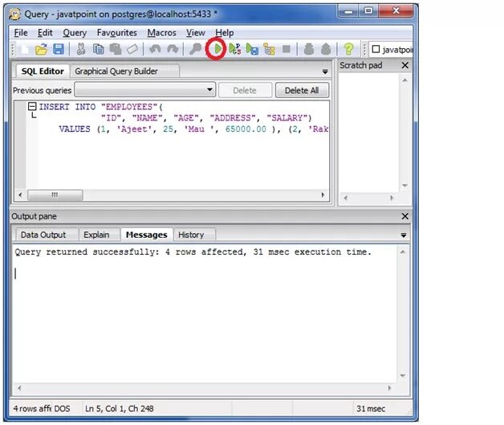Undo the last change in the toolbar
This screenshot has height=425, width=504.
[155, 49]
